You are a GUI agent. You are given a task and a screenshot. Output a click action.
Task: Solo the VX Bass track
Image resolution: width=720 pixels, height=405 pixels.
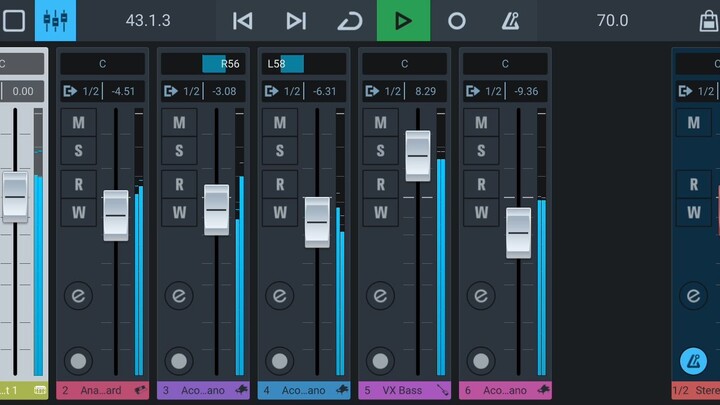click(380, 152)
